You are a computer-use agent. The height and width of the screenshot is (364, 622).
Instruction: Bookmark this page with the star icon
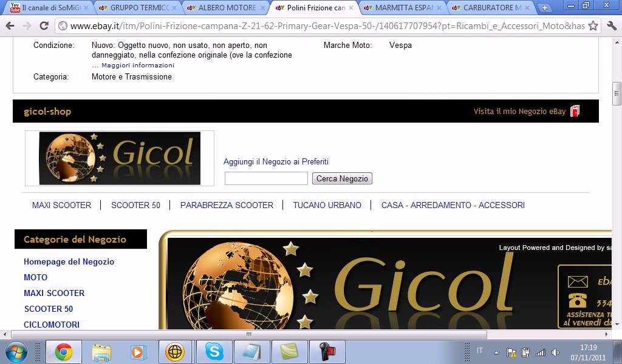(x=593, y=26)
